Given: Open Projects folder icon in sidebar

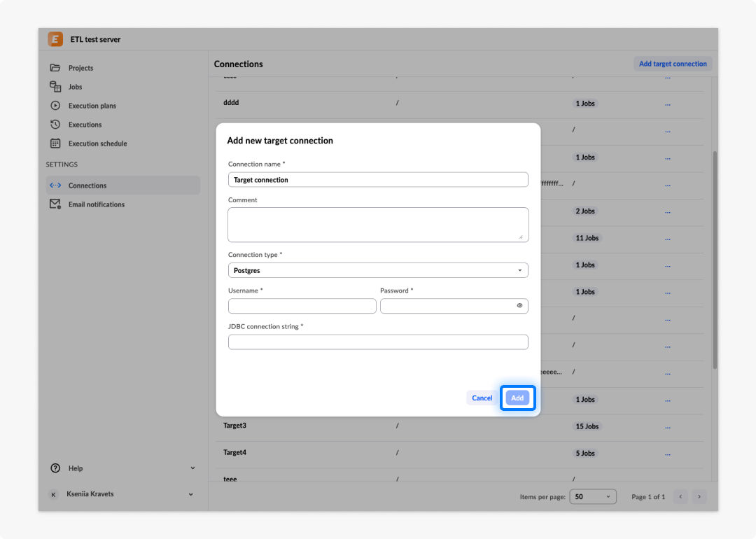Looking at the screenshot, I should tap(55, 67).
